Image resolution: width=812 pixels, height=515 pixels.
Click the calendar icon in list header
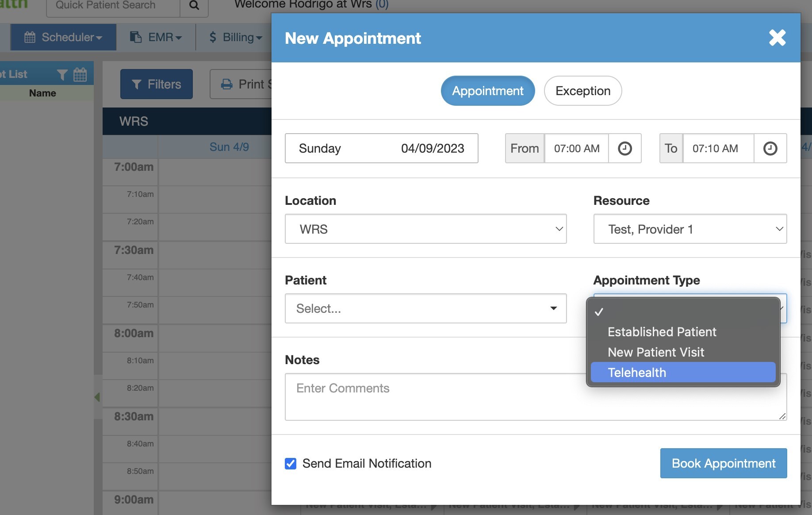[x=80, y=75]
